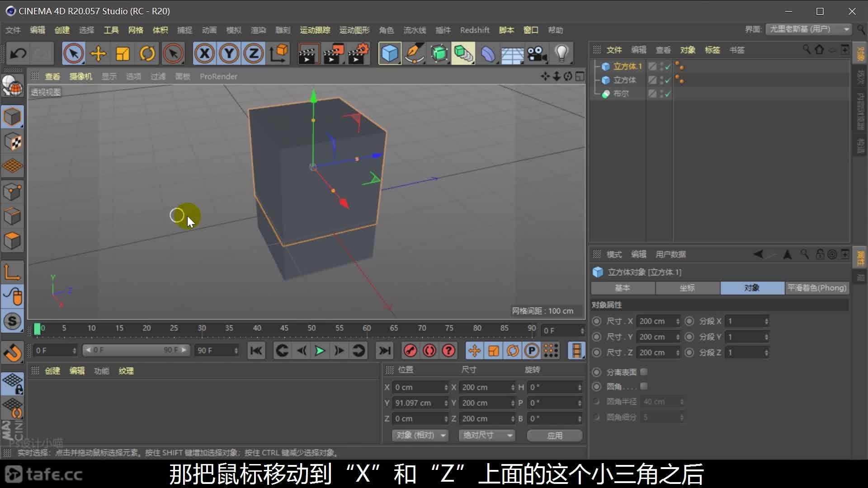Toggle Y axis lock
Viewport: 868px width, 488px height.
point(229,54)
